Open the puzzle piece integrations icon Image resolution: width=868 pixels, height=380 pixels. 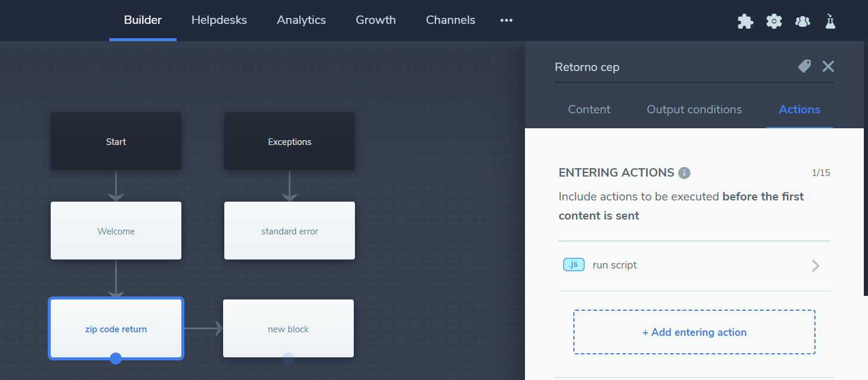[745, 21]
